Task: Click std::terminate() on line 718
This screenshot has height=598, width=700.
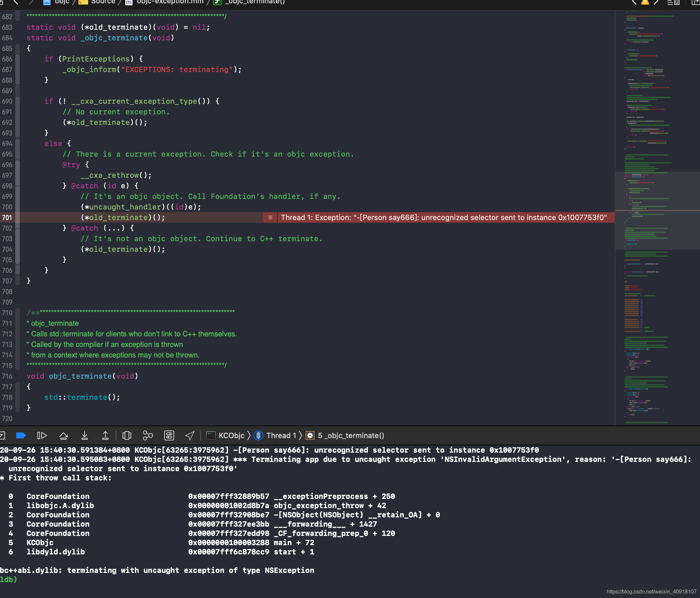Action: pyautogui.click(x=82, y=397)
